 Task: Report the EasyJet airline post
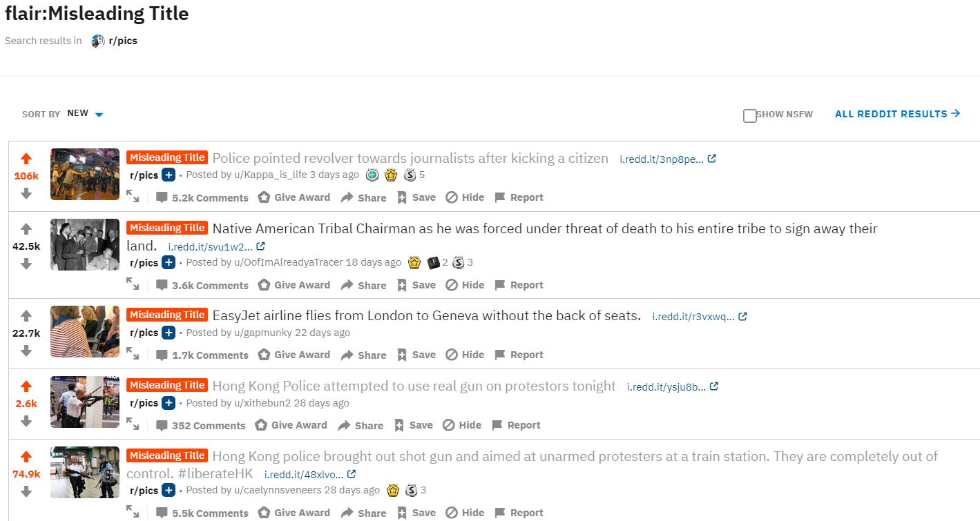pos(519,355)
